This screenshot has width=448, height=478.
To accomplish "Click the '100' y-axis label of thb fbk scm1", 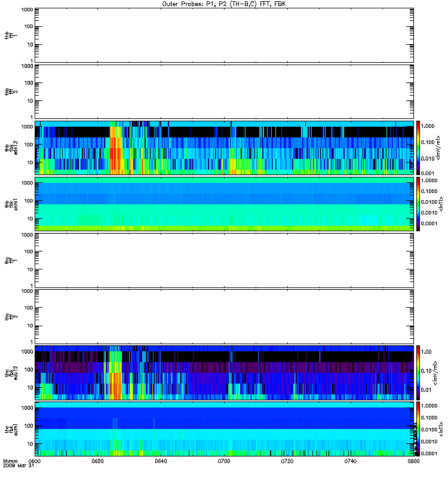I will pyautogui.click(x=29, y=201).
